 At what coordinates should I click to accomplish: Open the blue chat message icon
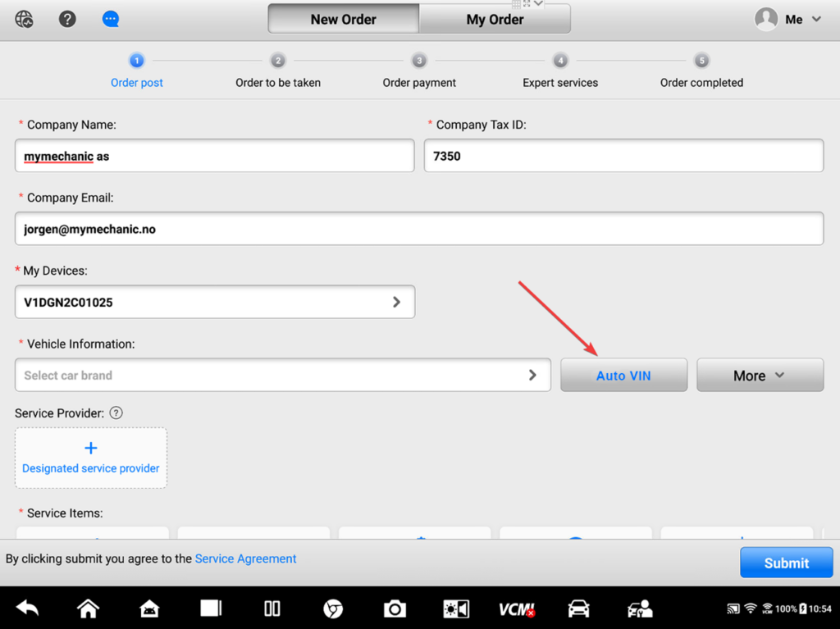click(x=111, y=20)
